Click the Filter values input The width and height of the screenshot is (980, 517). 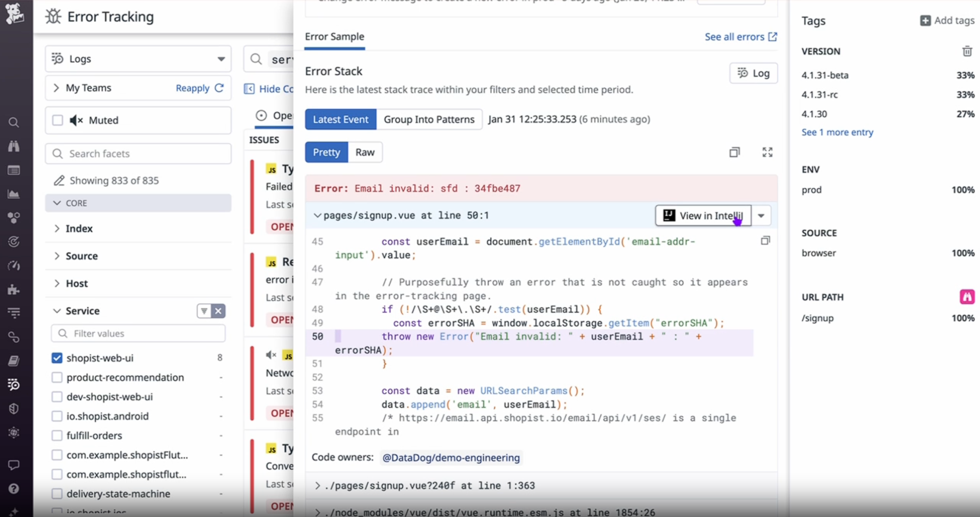click(x=138, y=333)
